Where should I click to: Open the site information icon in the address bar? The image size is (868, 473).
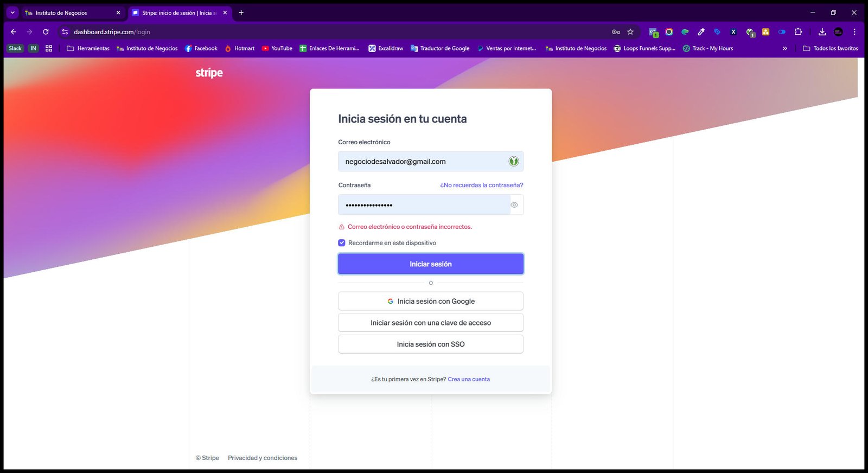click(x=65, y=32)
